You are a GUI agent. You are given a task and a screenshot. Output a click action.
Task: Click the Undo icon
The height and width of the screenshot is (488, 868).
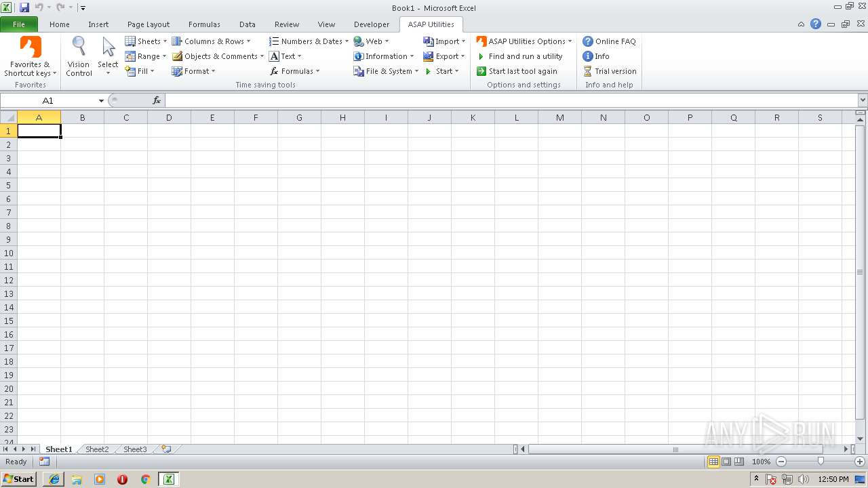click(x=39, y=7)
